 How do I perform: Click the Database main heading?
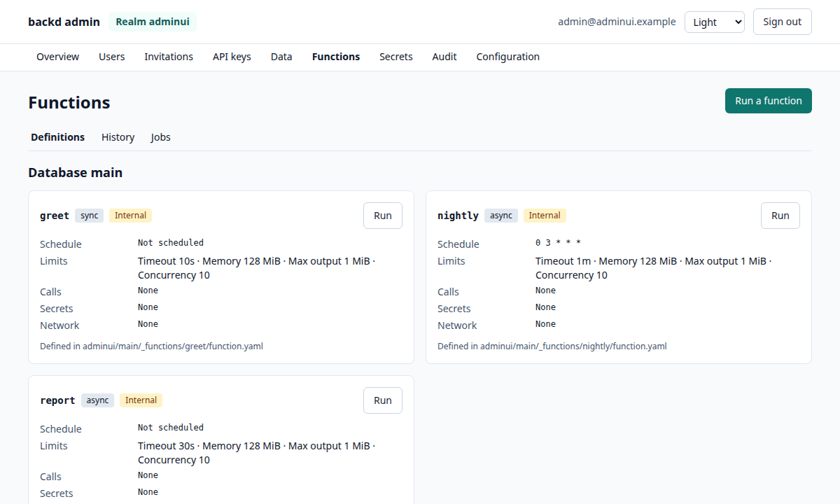[75, 172]
